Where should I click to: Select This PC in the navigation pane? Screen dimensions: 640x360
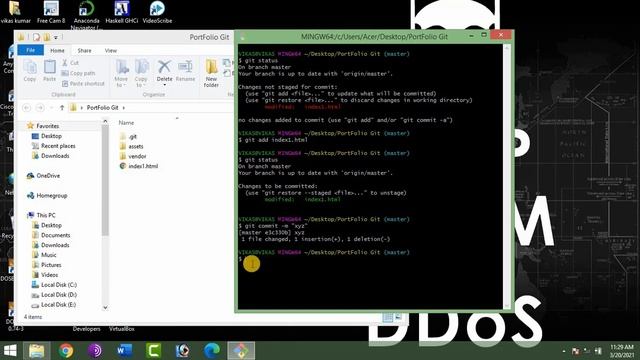coord(41,215)
